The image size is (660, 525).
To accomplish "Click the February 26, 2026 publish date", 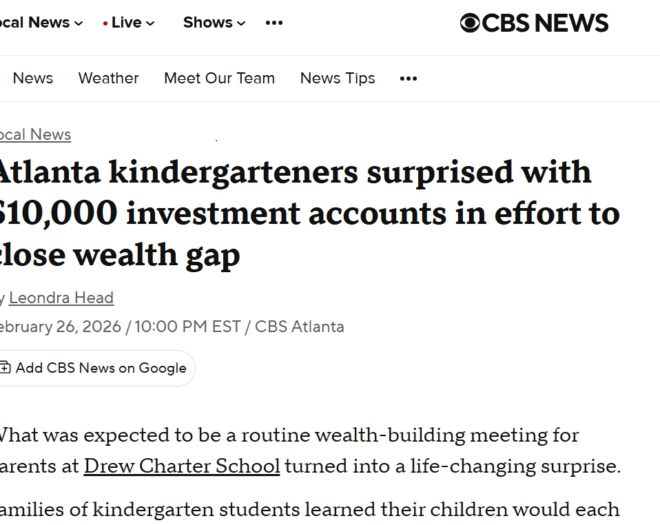I will click(60, 327).
